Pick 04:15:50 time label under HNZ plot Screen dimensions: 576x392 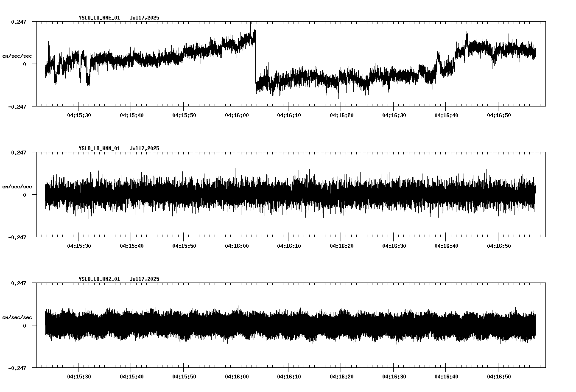(184, 377)
